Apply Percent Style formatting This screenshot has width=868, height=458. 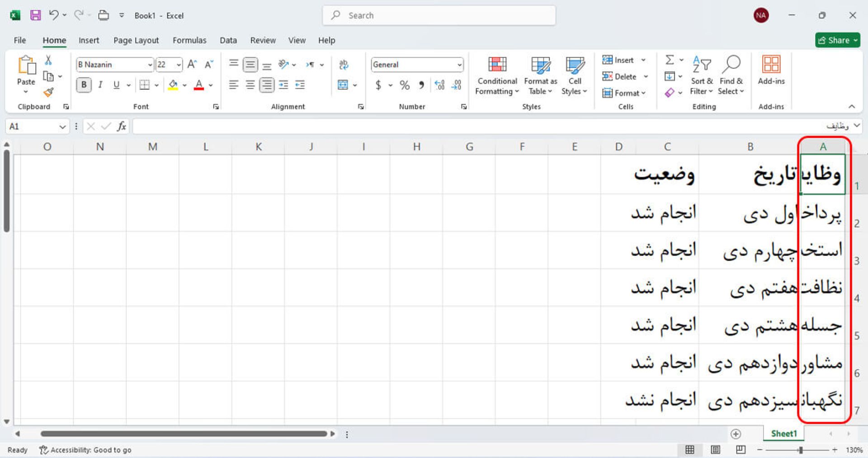[405, 84]
